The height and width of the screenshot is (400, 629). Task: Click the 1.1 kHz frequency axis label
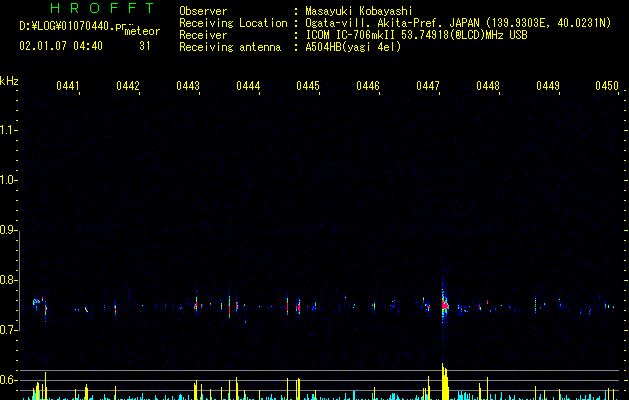(x=8, y=130)
